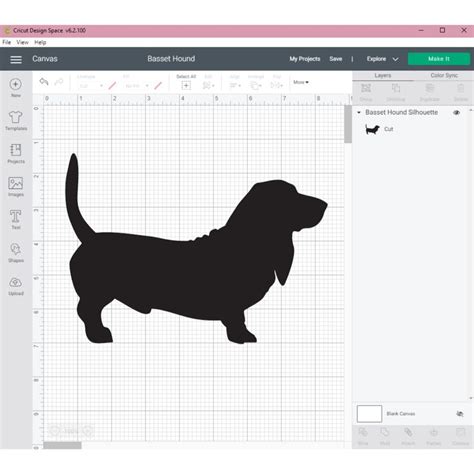The width and height of the screenshot is (474, 474).
Task: Open the Align dropdown
Action: tap(235, 86)
